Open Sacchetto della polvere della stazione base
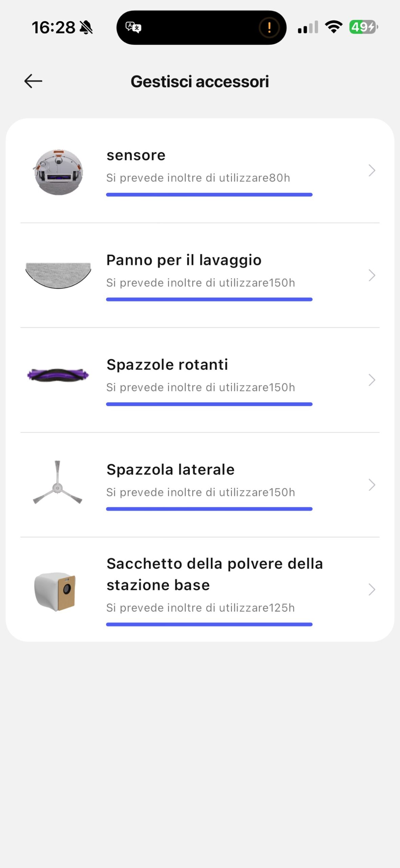The width and height of the screenshot is (400, 868). coord(214,574)
